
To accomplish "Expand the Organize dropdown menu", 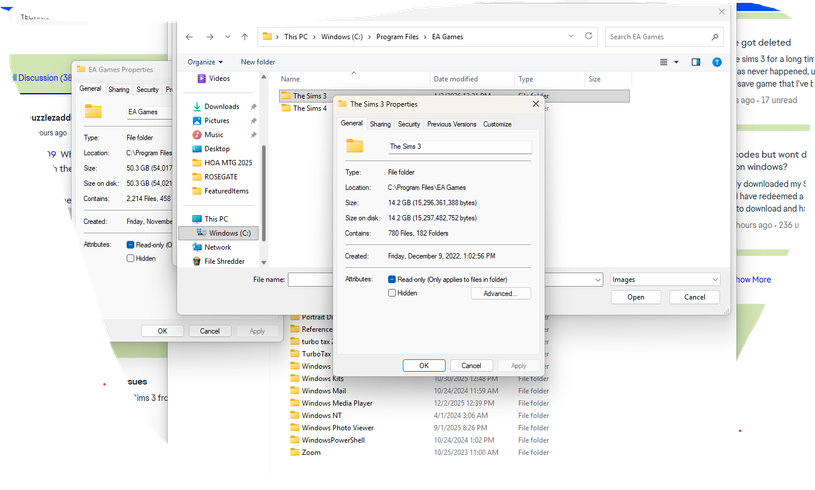I will tap(206, 62).
